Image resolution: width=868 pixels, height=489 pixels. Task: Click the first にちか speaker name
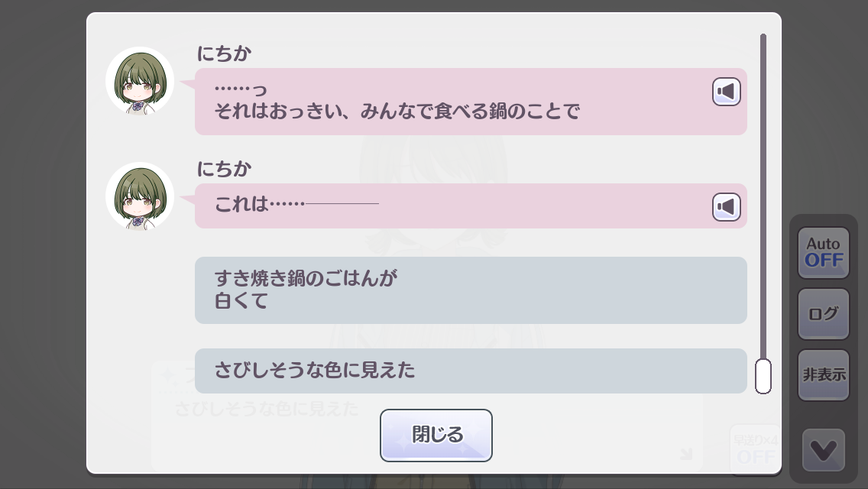[x=224, y=53]
